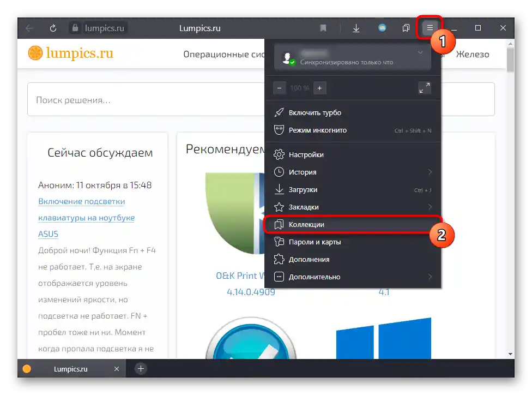Image resolution: width=532 pixels, height=395 pixels.
Task: Click the Дополнительно ellipsis icon
Action: 279,277
